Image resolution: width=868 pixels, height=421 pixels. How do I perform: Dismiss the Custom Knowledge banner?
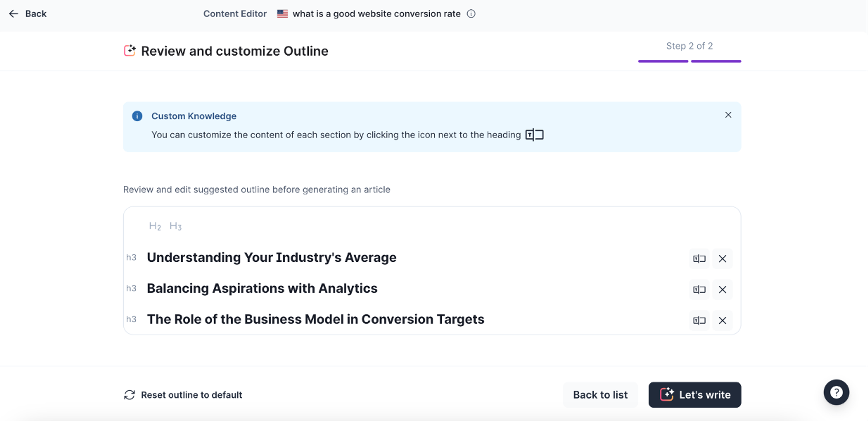[x=728, y=115]
